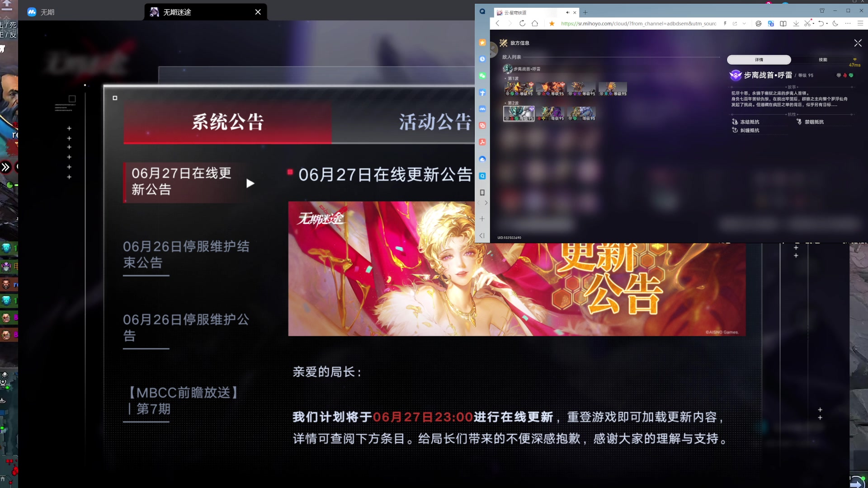
Task: Click 冻结抵抗 resistance entry
Action: (x=745, y=122)
